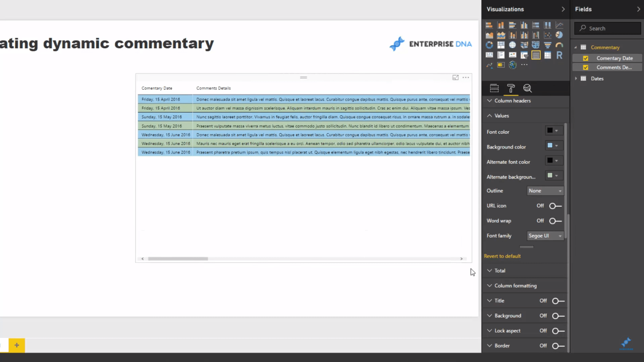Open Font color swatch picker
This screenshot has width=644, height=362.
pyautogui.click(x=554, y=131)
